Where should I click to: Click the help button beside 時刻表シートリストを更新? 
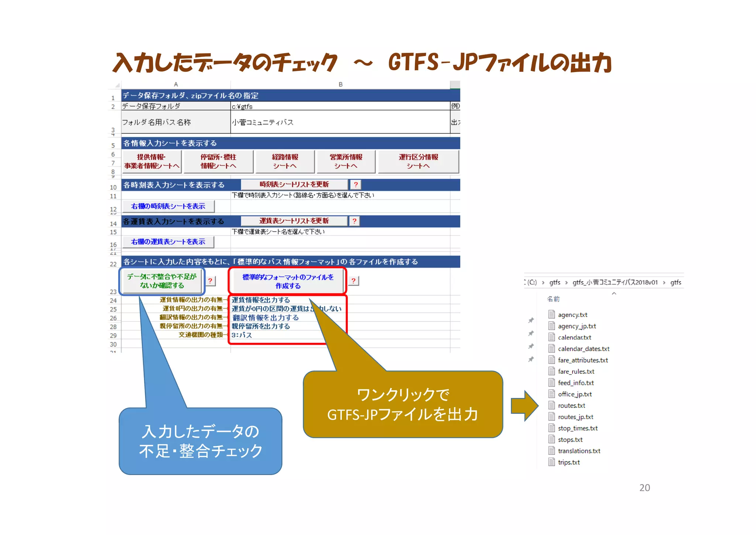pos(355,184)
